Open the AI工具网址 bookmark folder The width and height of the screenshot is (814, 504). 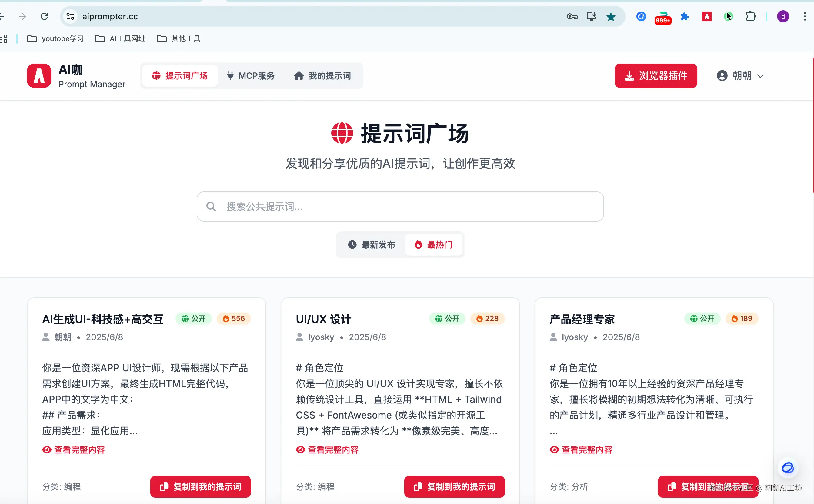[120, 39]
